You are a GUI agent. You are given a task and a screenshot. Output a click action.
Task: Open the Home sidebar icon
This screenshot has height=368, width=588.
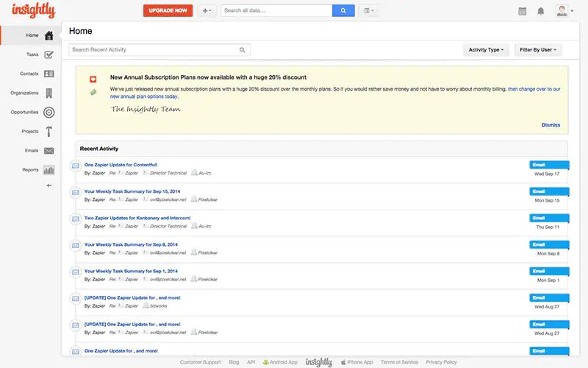click(49, 35)
